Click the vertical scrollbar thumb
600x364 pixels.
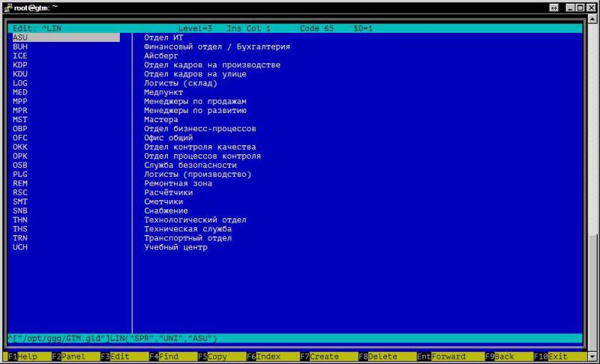(592, 292)
